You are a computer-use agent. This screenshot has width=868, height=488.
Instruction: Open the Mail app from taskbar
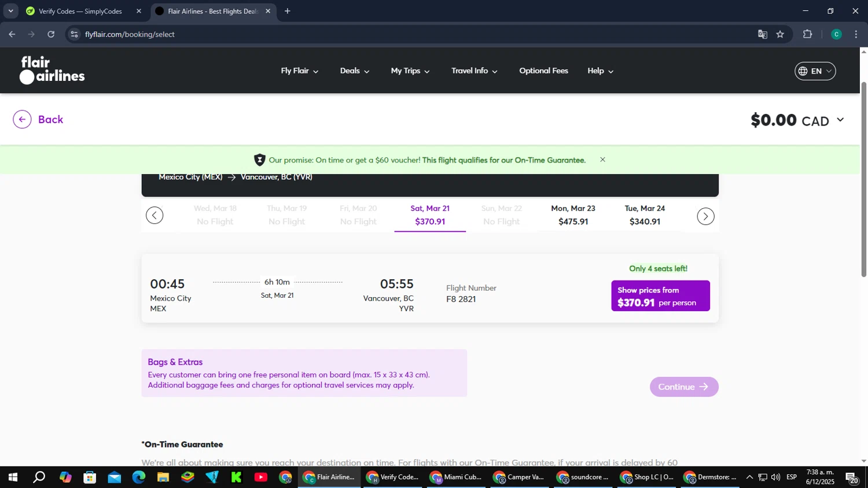(114, 478)
